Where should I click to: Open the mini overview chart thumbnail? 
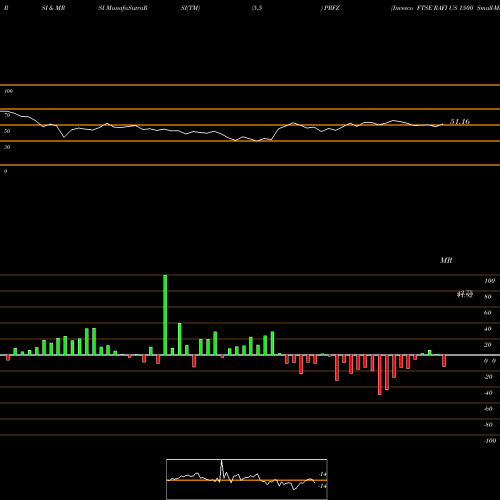247,479
